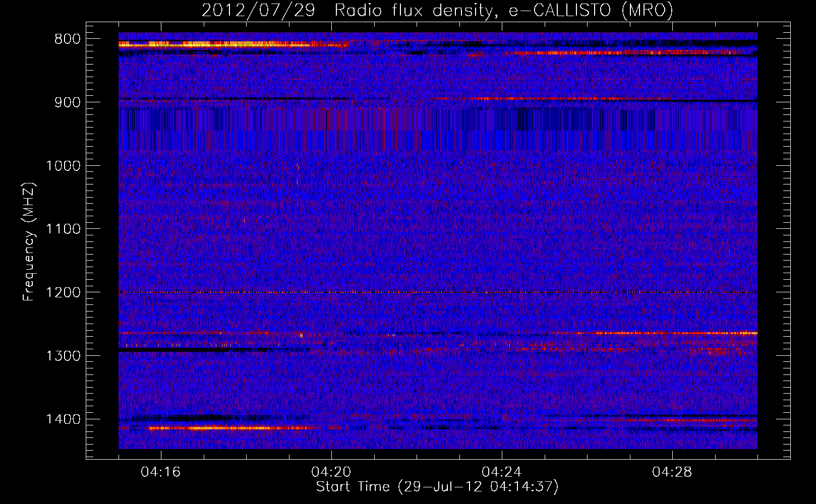Select the 1300 frequency tick label
This screenshot has height=504, width=816.
tap(63, 356)
